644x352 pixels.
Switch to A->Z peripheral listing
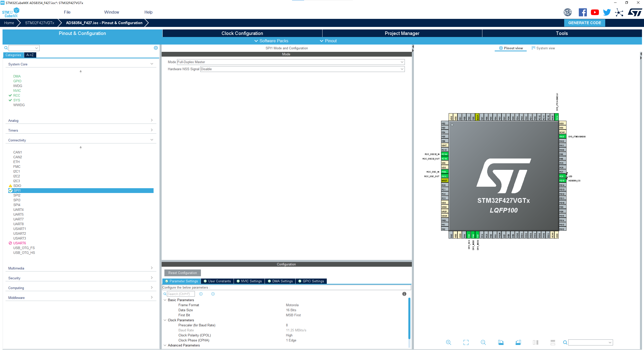pyautogui.click(x=30, y=55)
